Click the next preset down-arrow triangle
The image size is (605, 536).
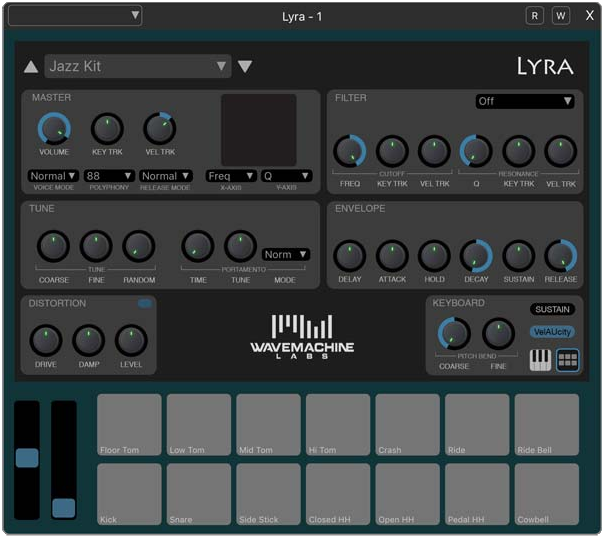click(245, 66)
